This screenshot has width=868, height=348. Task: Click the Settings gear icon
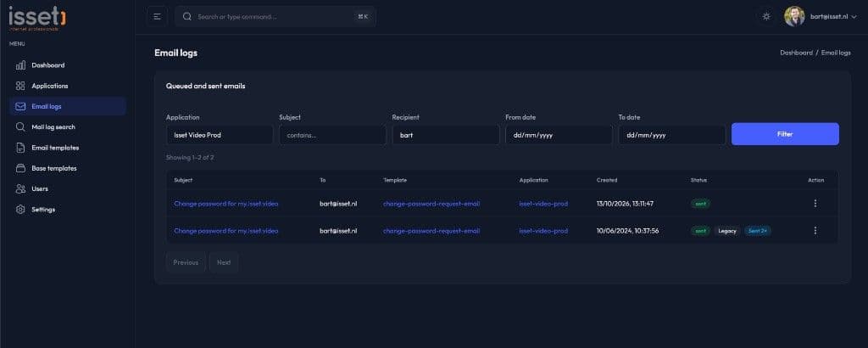(x=20, y=210)
